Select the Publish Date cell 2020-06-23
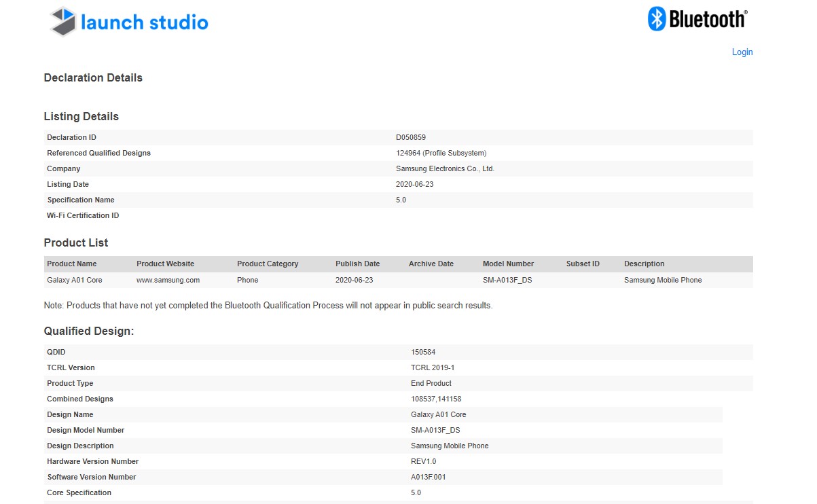 point(355,281)
